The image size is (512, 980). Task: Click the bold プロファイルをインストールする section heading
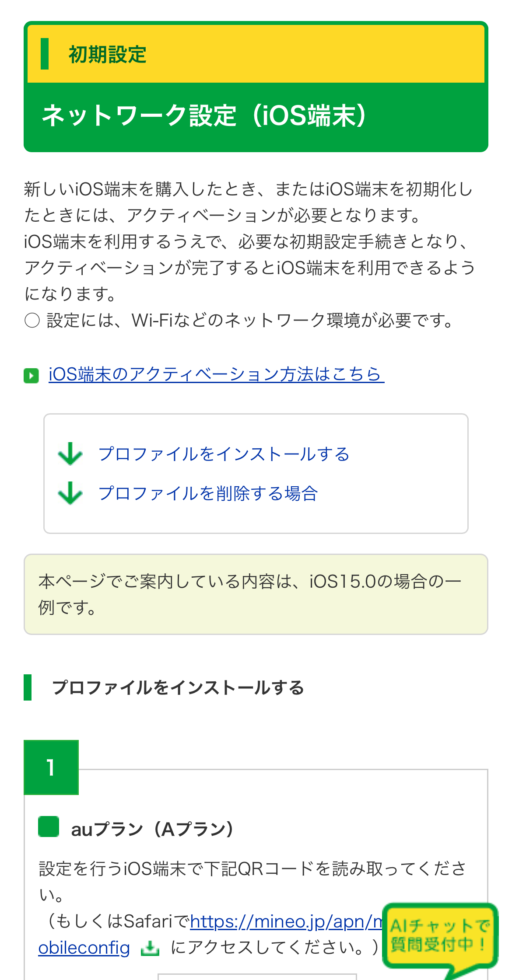178,688
